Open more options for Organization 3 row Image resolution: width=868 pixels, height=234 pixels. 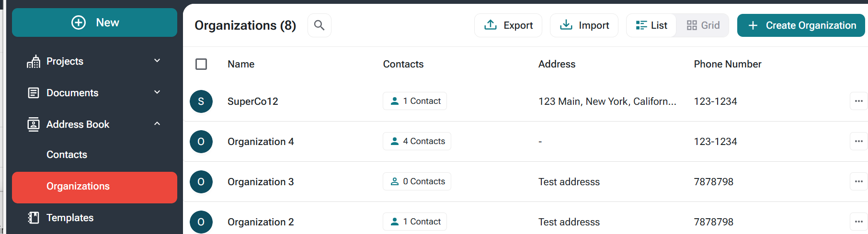coord(858,181)
